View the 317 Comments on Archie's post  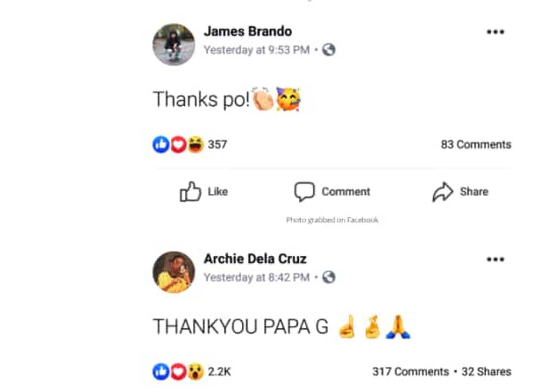[x=411, y=372]
